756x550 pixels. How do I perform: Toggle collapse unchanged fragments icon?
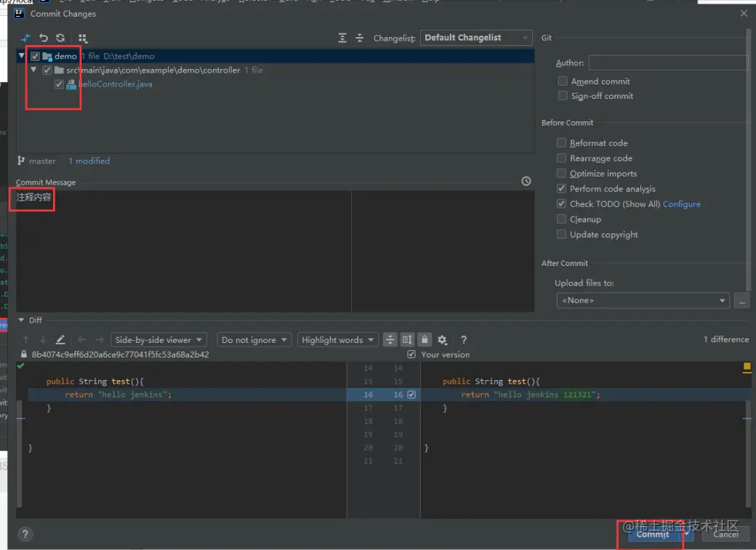(x=390, y=340)
